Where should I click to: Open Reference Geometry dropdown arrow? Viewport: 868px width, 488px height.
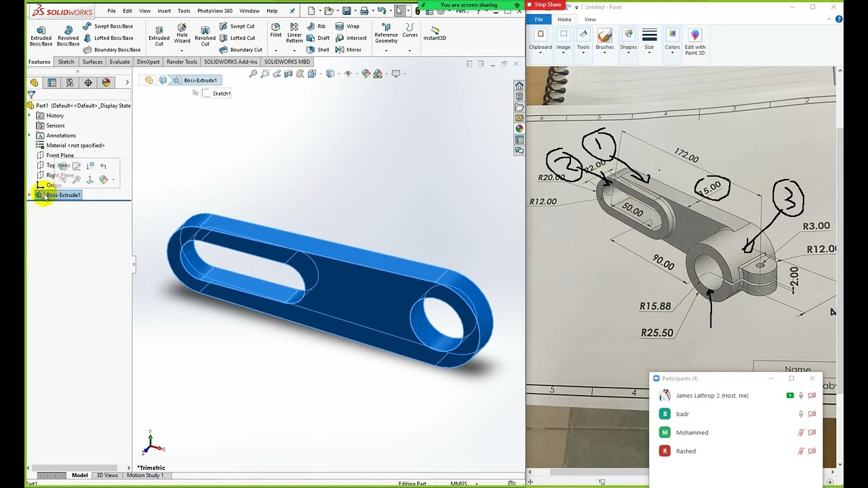[x=387, y=50]
